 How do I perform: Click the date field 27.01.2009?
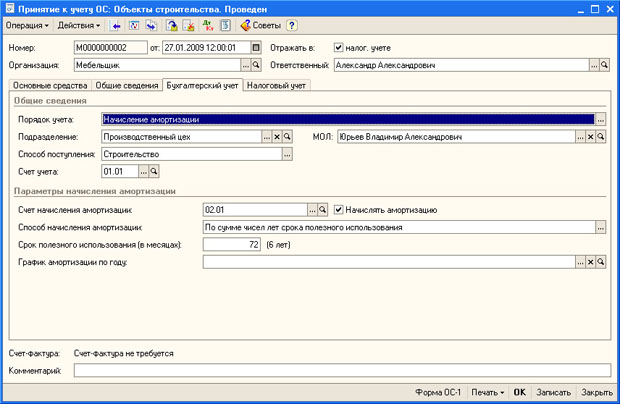tap(206, 48)
